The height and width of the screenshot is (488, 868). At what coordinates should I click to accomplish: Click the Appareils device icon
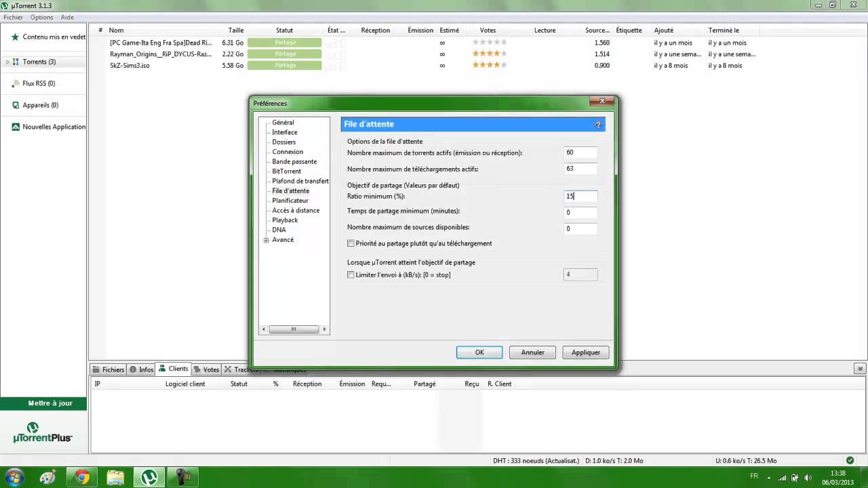(x=15, y=105)
